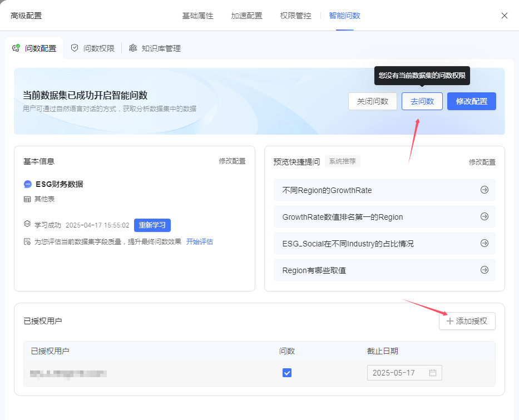Viewport: 519px width, 420px height.
Task: Click the 关闭问数 button
Action: point(373,101)
